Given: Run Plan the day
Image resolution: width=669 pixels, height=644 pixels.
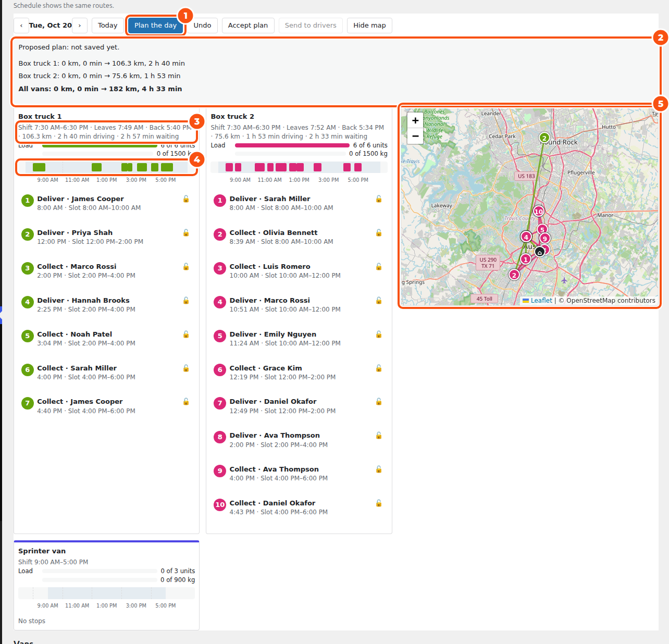Looking at the screenshot, I should tap(156, 26).
